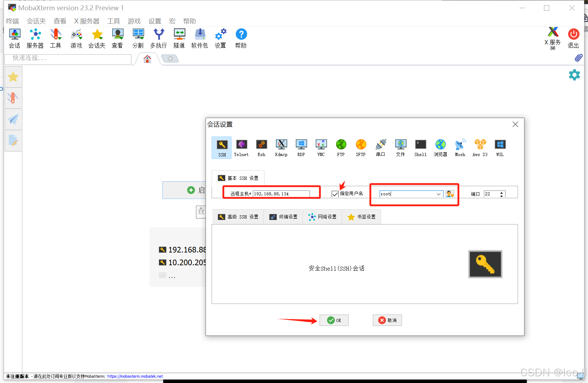Image resolution: width=588 pixels, height=383 pixels.
Task: Switch to 网络设置 tab
Action: pyautogui.click(x=322, y=217)
